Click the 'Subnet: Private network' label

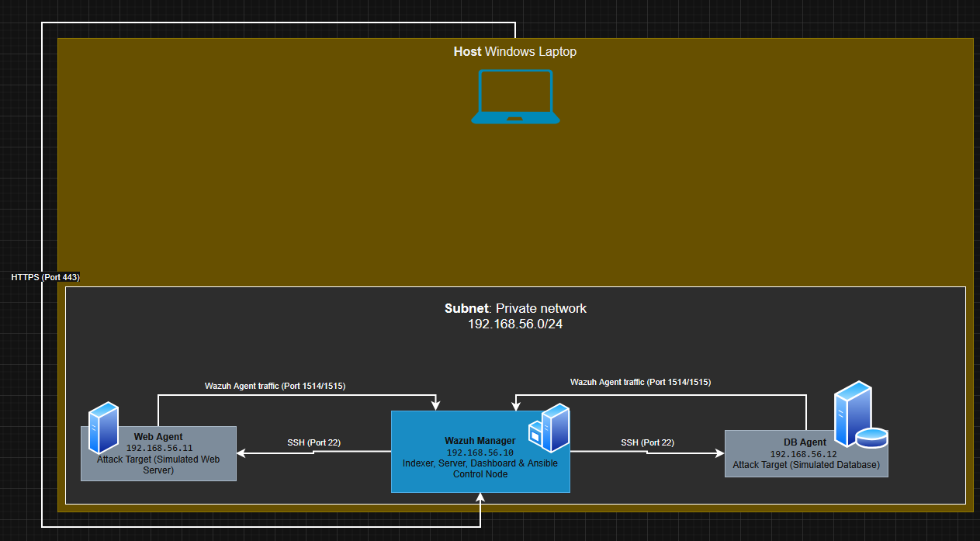pyautogui.click(x=515, y=308)
